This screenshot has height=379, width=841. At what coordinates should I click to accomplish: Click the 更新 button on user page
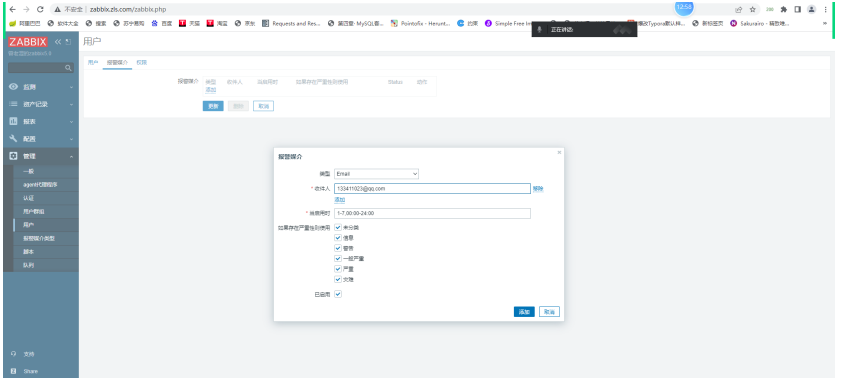pos(213,106)
